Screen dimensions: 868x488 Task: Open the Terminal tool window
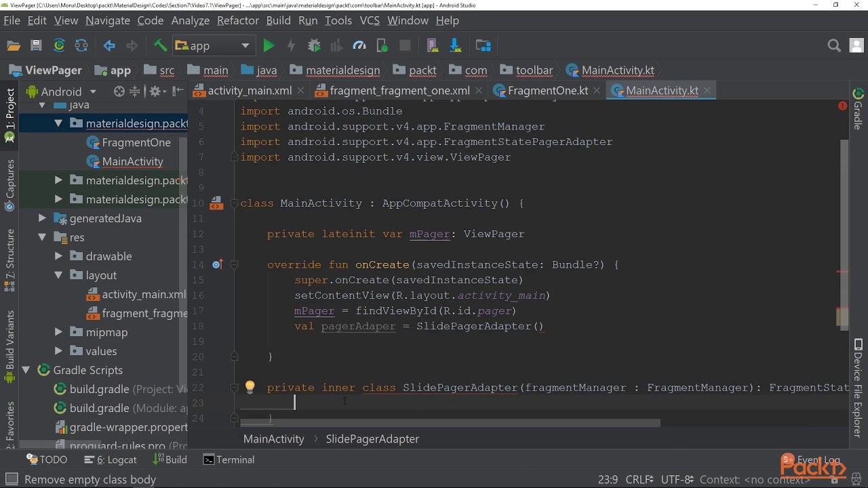coord(229,460)
